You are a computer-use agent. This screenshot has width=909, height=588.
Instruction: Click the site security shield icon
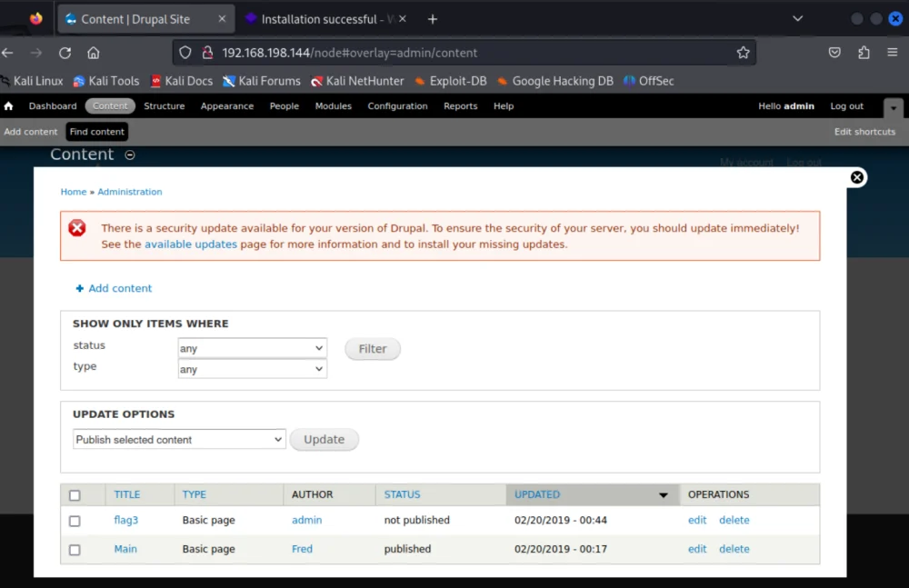[185, 53]
